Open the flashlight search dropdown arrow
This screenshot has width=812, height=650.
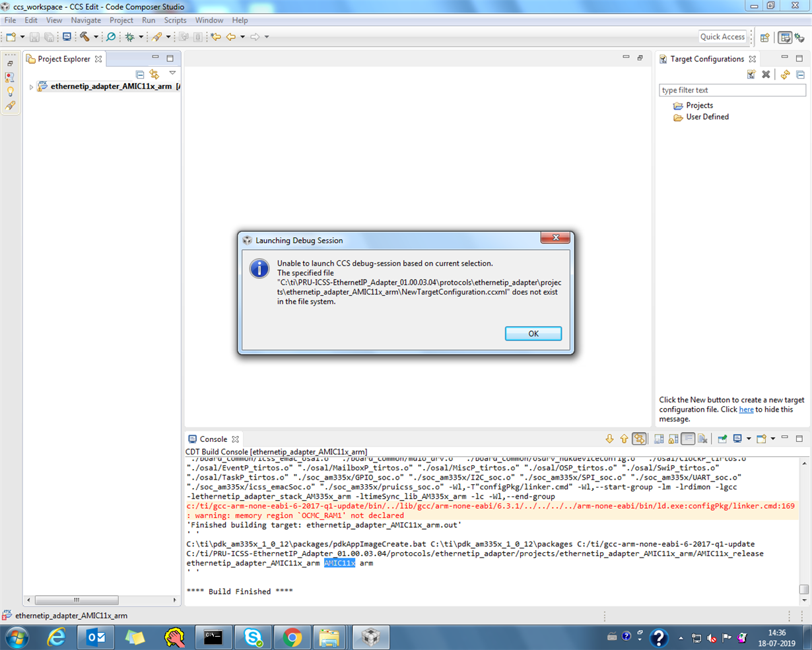168,37
